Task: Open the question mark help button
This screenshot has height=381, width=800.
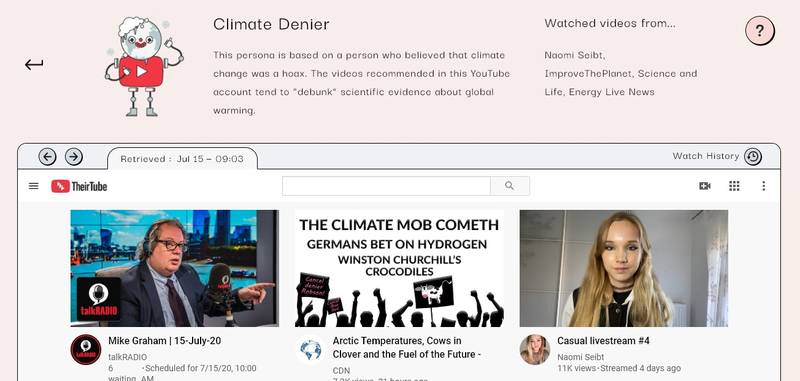Action: tap(760, 31)
